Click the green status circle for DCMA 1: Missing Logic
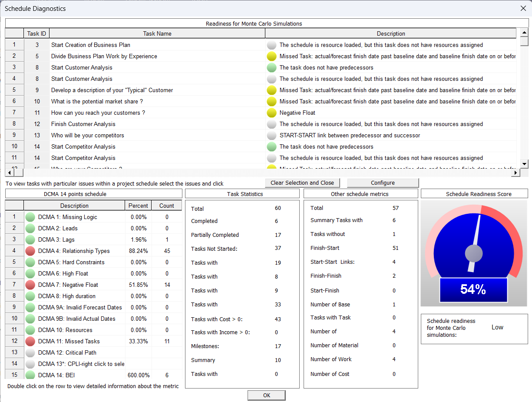 click(30, 217)
